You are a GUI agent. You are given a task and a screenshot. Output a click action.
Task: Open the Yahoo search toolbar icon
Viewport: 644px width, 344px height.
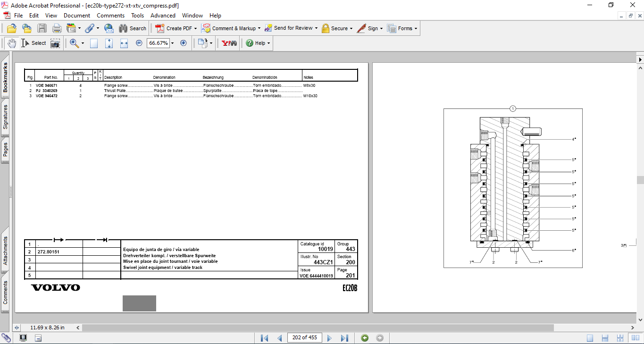[229, 43]
